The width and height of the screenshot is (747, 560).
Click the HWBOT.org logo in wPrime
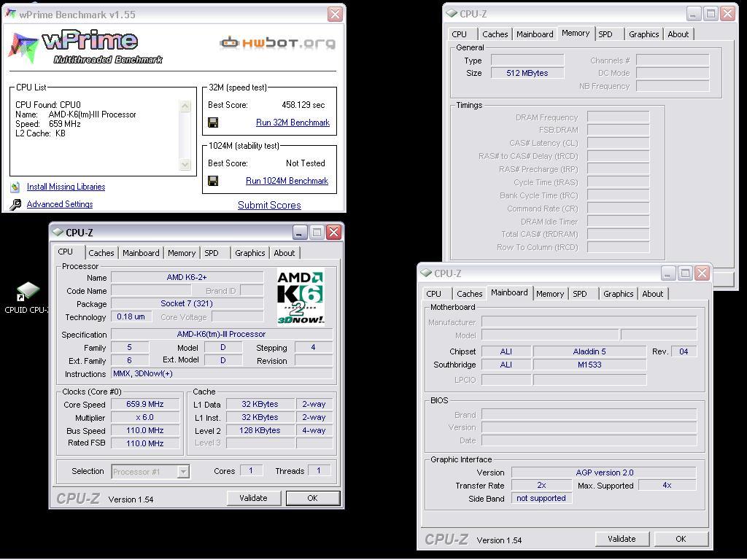[x=277, y=43]
